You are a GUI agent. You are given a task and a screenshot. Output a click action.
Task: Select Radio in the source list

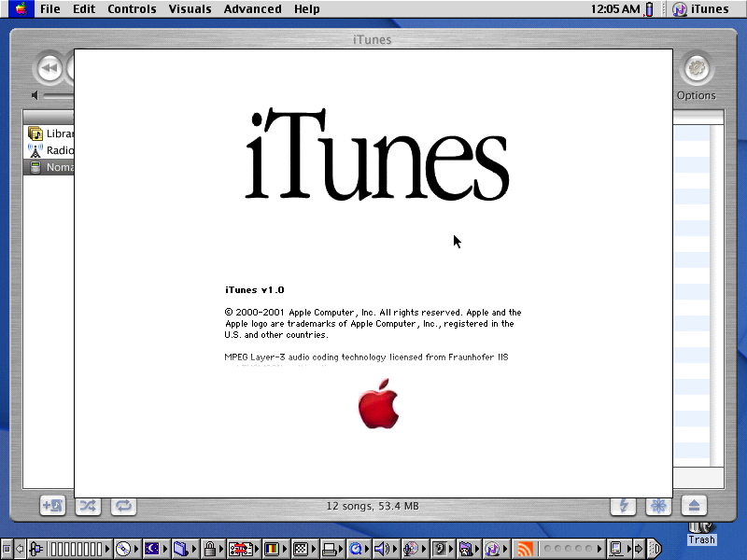(x=50, y=150)
